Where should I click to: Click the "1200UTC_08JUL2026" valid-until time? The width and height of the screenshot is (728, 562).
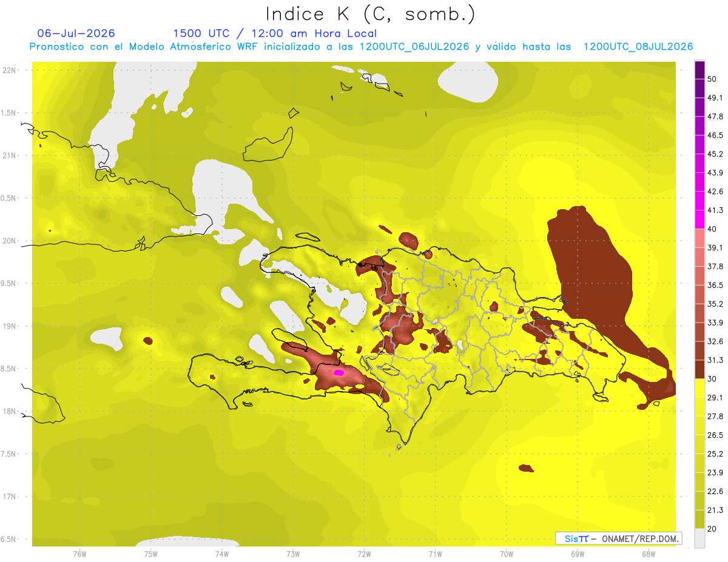coord(638,47)
